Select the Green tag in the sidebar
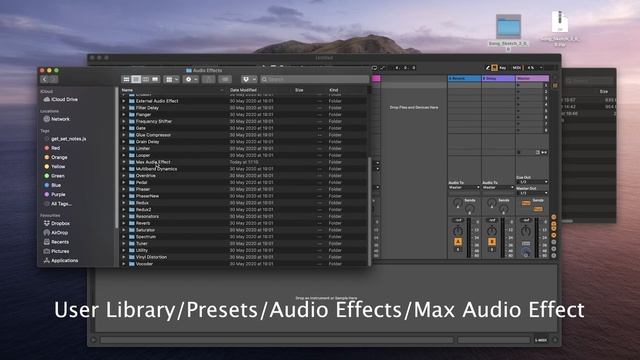The height and width of the screenshot is (360, 640). 54,176
